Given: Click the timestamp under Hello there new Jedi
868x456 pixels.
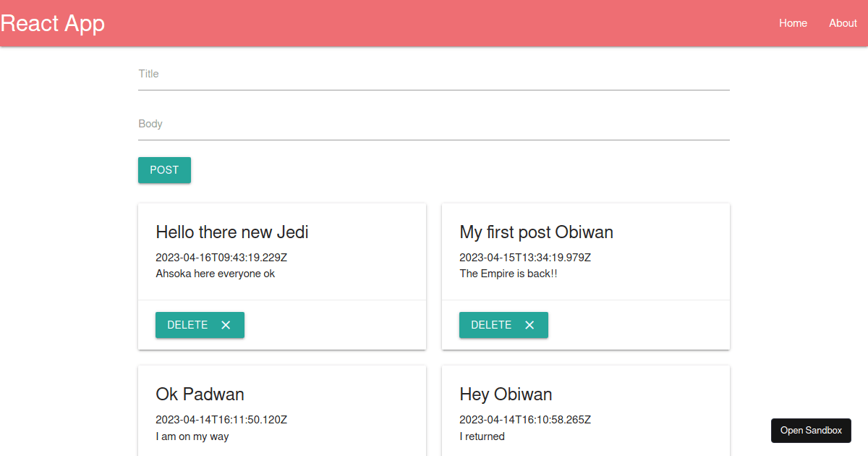Looking at the screenshot, I should (221, 257).
